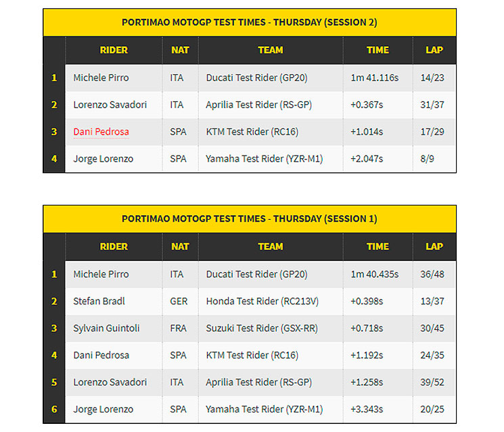Select the LAP column header in Session 1
This screenshot has width=504, height=432.
(x=434, y=246)
